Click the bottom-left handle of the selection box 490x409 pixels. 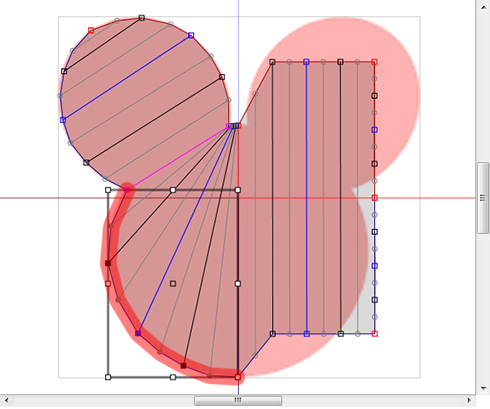(108, 377)
